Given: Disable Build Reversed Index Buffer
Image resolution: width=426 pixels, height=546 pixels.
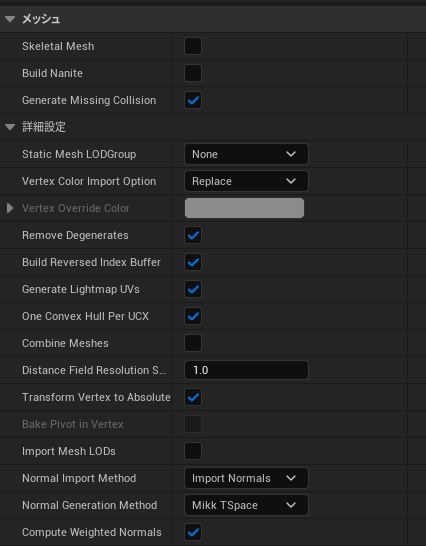Looking at the screenshot, I should click(x=193, y=262).
